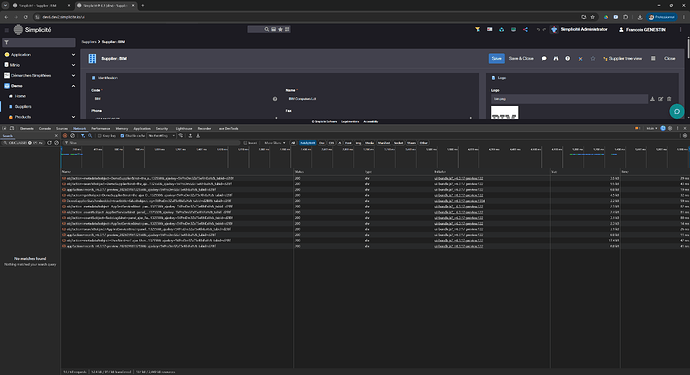Screen dimensions: 690x375
Task: Clear the network log
Action: point(73,136)
